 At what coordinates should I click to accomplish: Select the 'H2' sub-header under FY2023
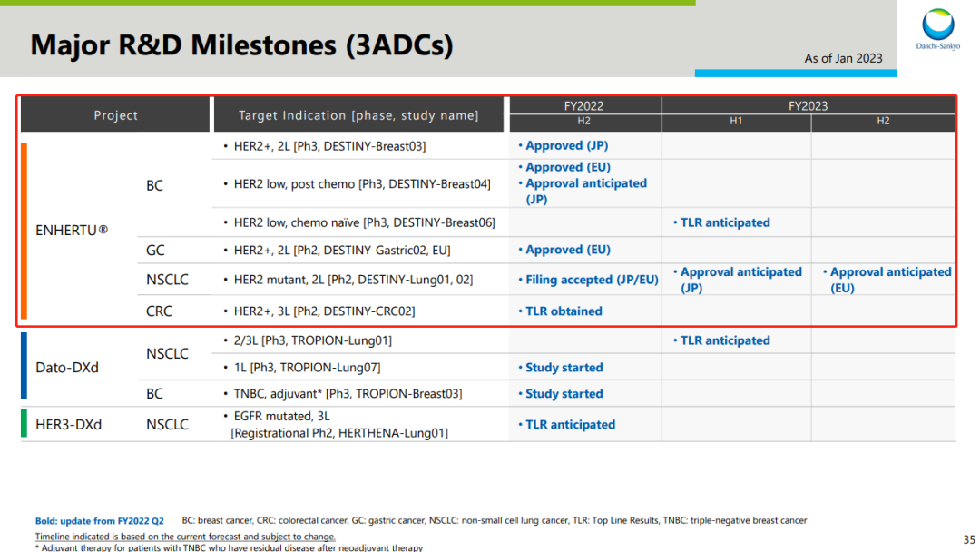tap(883, 122)
